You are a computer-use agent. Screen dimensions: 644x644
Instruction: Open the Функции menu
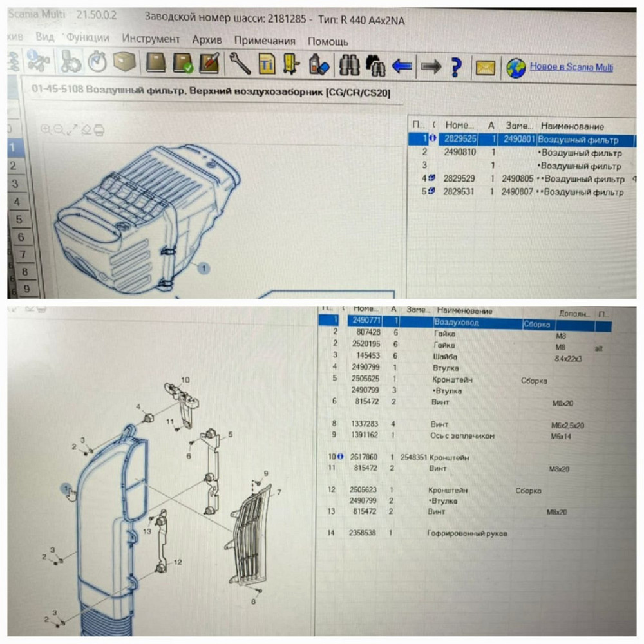pos(88,38)
